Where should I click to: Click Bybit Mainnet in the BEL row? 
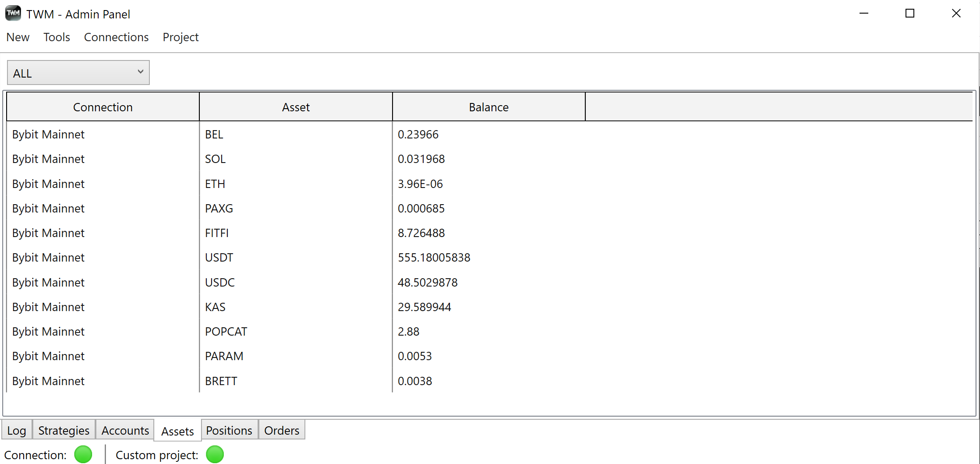pos(48,135)
